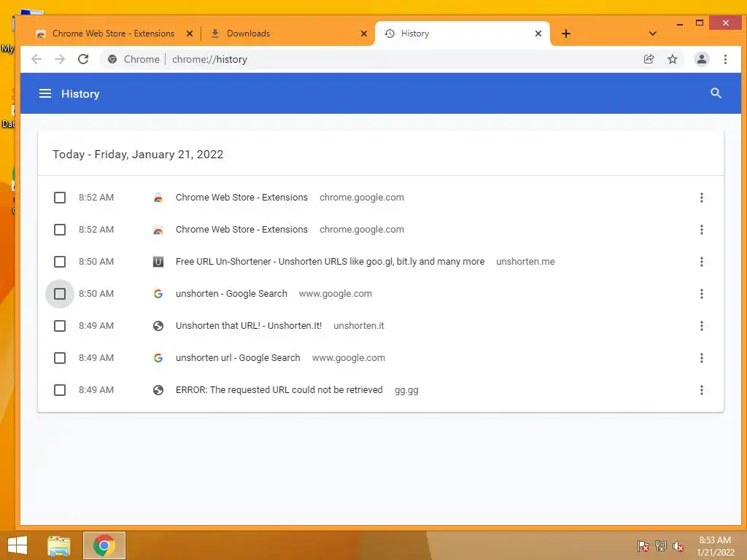Screen dimensions: 747x560
Task: Expand the tab search chevron
Action: [x=653, y=34]
